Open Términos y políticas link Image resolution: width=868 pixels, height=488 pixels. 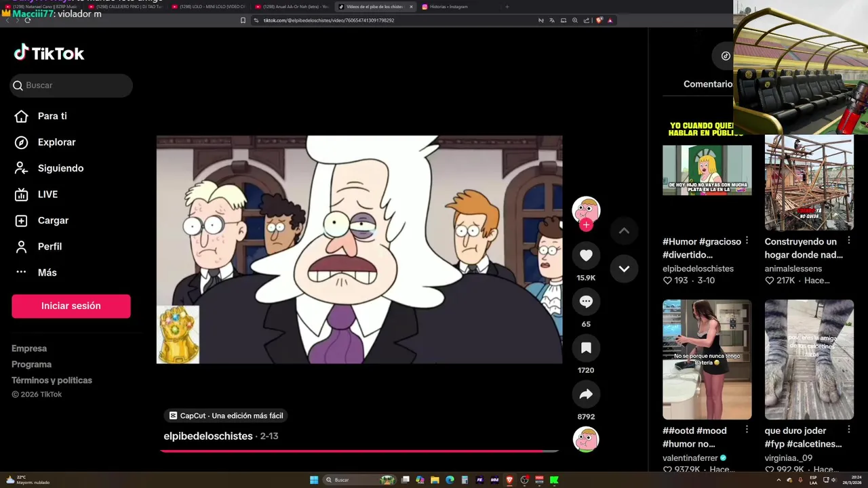pyautogui.click(x=52, y=380)
